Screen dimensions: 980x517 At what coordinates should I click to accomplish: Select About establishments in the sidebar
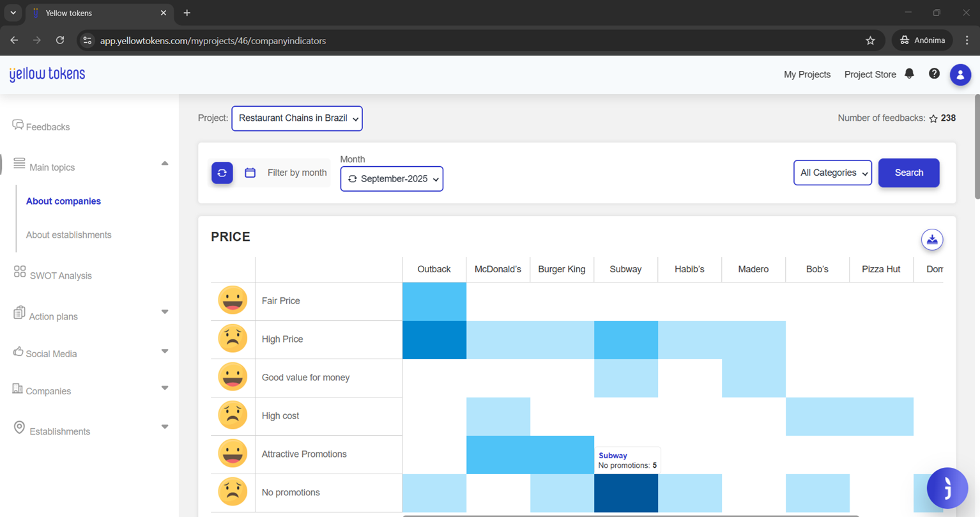[x=68, y=235]
